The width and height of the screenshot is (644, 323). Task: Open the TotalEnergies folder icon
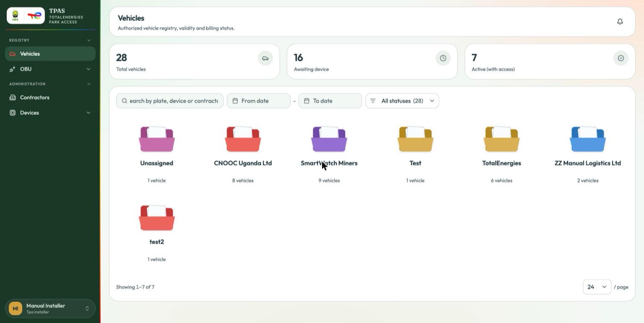click(502, 139)
